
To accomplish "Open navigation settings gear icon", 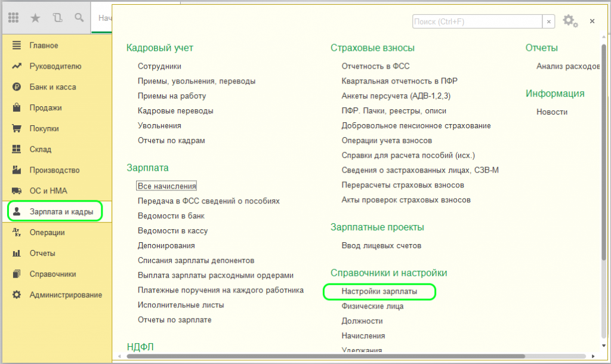I will pyautogui.click(x=570, y=21).
